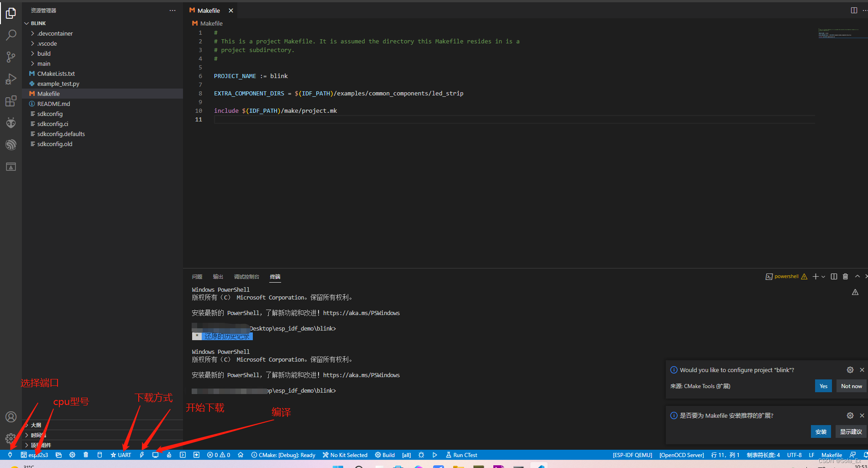This screenshot has height=468, width=868.
Task: Switch to the 问题 problems tab
Action: (197, 277)
